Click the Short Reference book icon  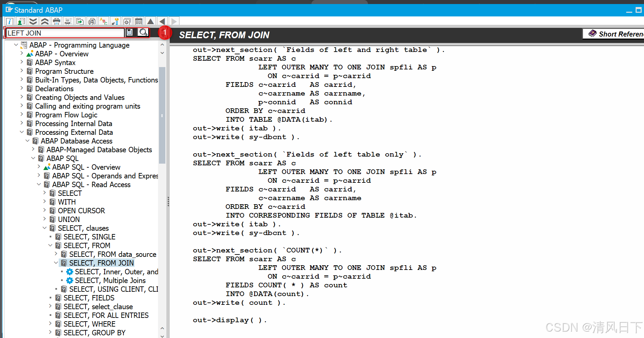[592, 34]
